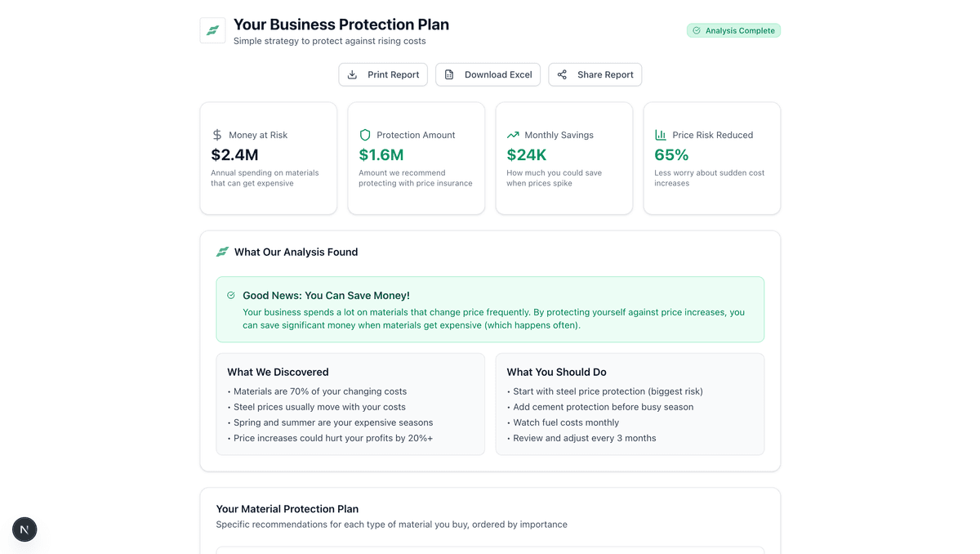The width and height of the screenshot is (980, 554).
Task: Click the shield icon for Protection Amount
Action: (x=365, y=135)
